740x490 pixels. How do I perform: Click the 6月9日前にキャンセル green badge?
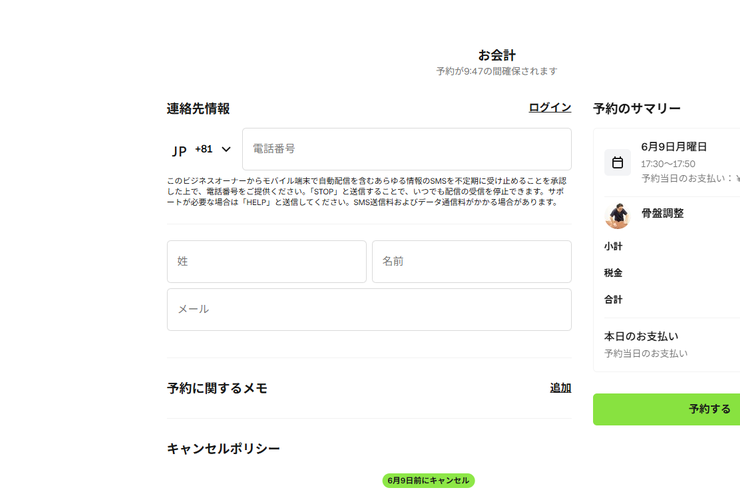pos(428,481)
